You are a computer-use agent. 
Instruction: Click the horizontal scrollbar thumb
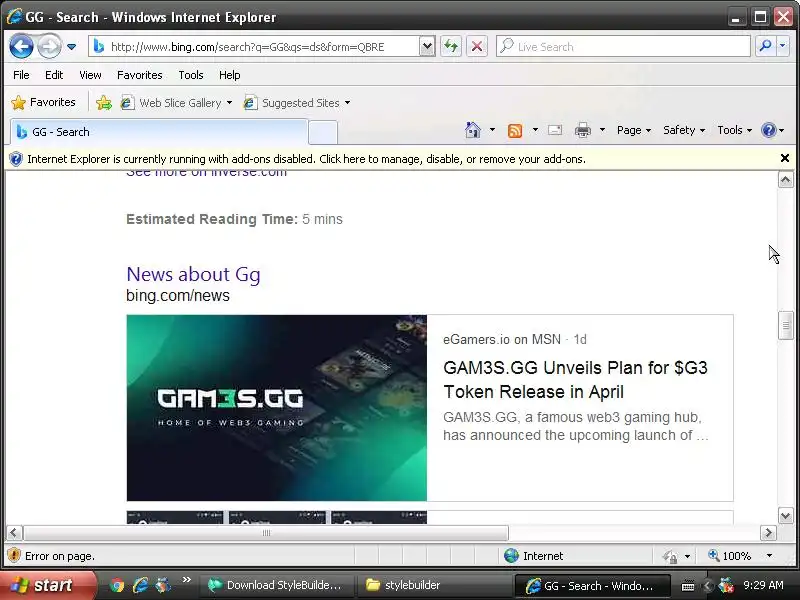(x=266, y=533)
